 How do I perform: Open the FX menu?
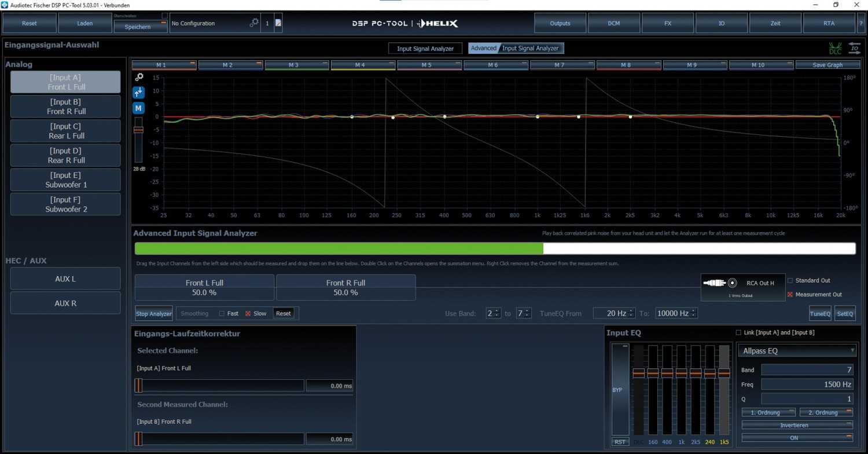click(667, 23)
